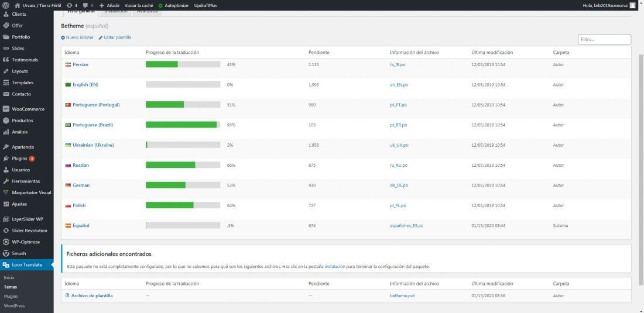The image size is (644, 313).
Task: Click the Pendiente value 1.956
Action: pyautogui.click(x=313, y=145)
